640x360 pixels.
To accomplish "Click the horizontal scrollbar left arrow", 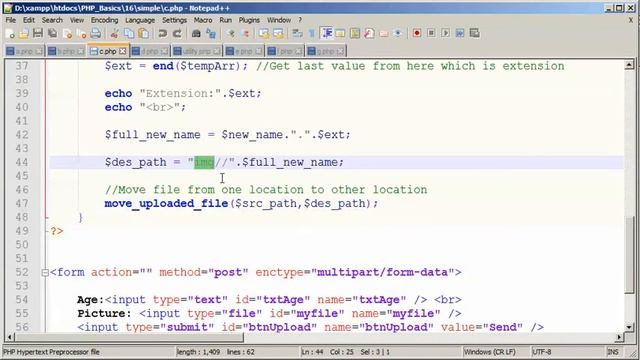I will pos(9,337).
